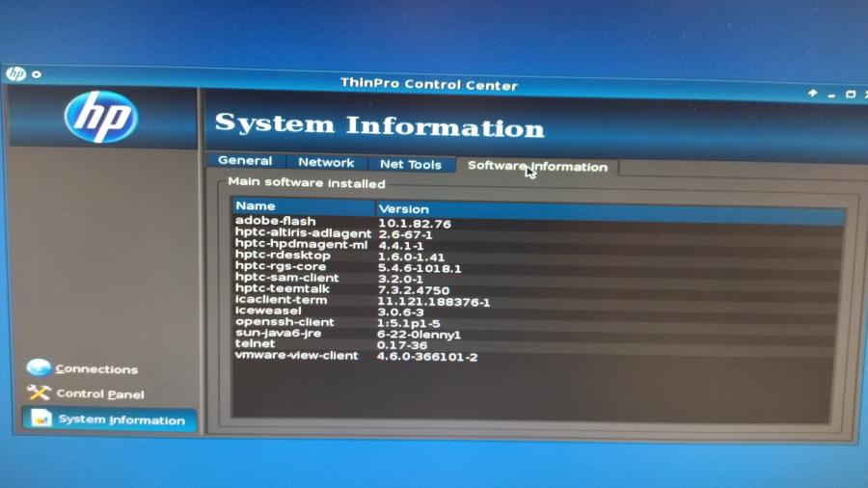Viewport: 868px width, 488px height.
Task: Click version 7.3.2.4750
Action: click(x=414, y=290)
